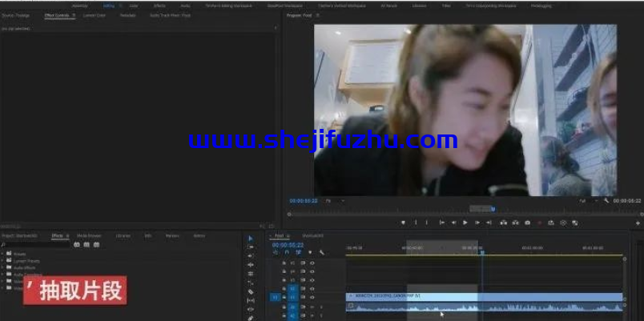
Task: Toggle track targeting for V2
Action: click(293, 288)
